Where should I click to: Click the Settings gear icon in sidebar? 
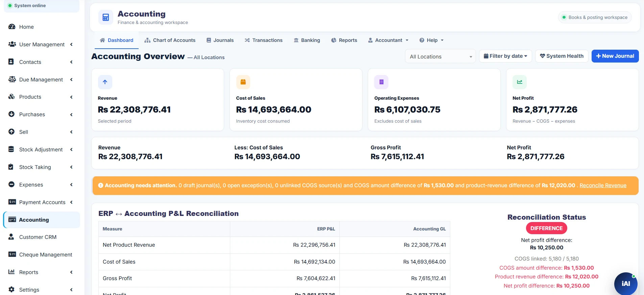(11, 290)
